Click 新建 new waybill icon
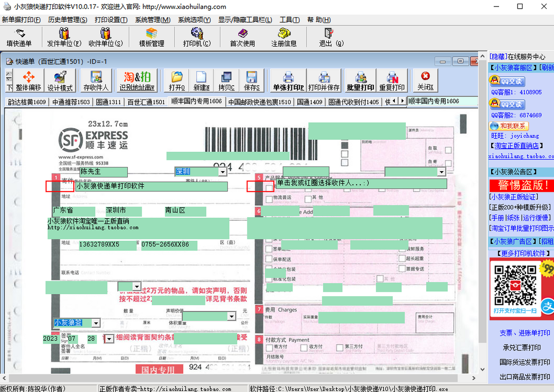Viewport: 554px width, 392px height. click(x=201, y=81)
